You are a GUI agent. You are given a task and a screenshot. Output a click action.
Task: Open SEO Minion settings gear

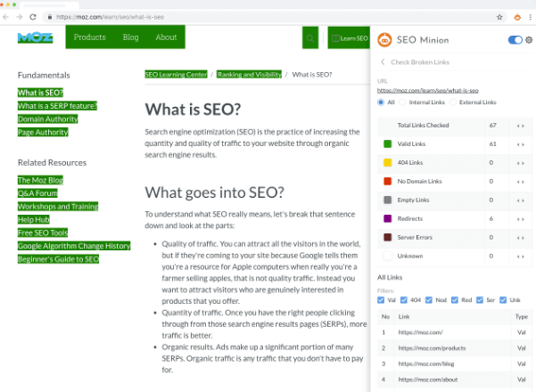click(x=529, y=40)
